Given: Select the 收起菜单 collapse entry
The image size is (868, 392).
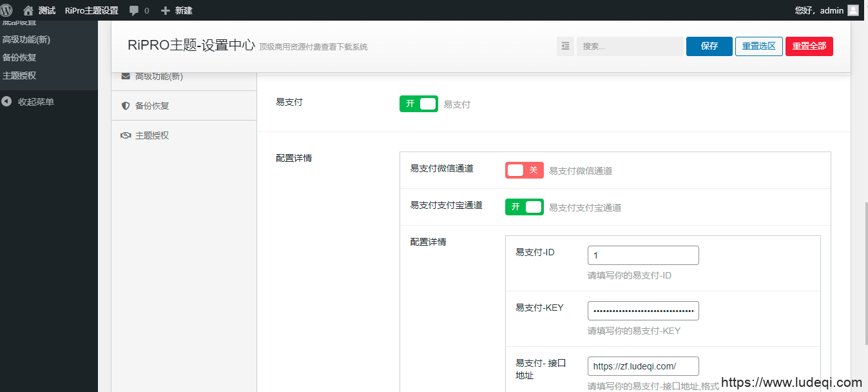Looking at the screenshot, I should pos(36,102).
